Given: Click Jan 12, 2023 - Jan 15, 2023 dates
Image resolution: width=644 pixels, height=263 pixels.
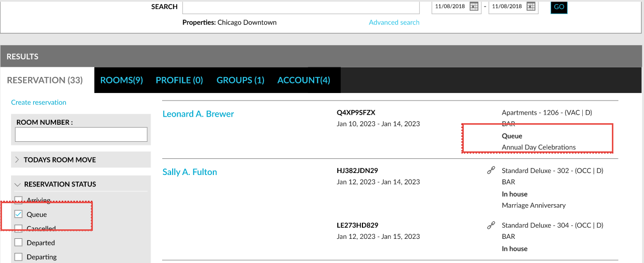Looking at the screenshot, I should pyautogui.click(x=378, y=236).
